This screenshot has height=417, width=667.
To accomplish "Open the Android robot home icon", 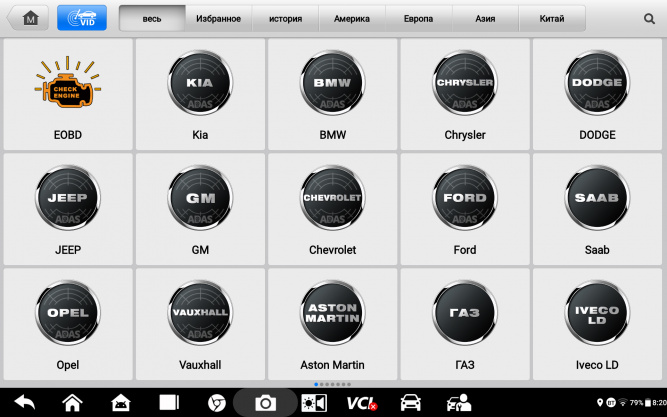I will (x=121, y=402).
